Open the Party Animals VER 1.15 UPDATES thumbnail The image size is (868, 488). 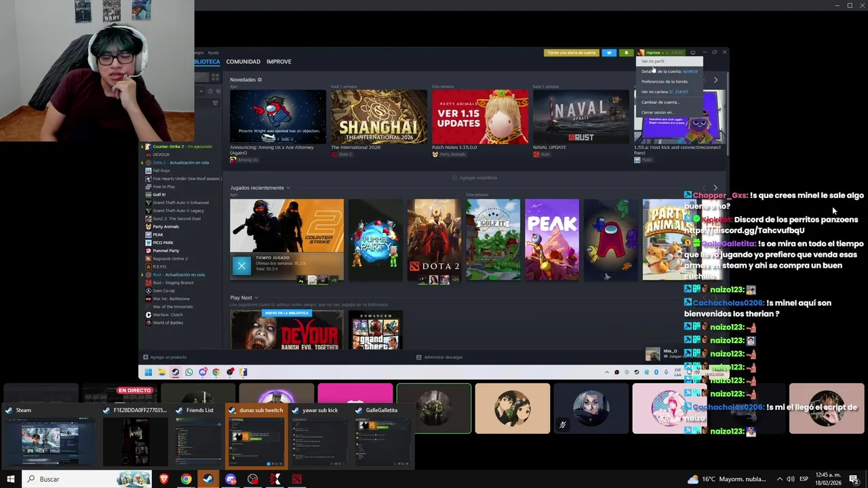[480, 117]
